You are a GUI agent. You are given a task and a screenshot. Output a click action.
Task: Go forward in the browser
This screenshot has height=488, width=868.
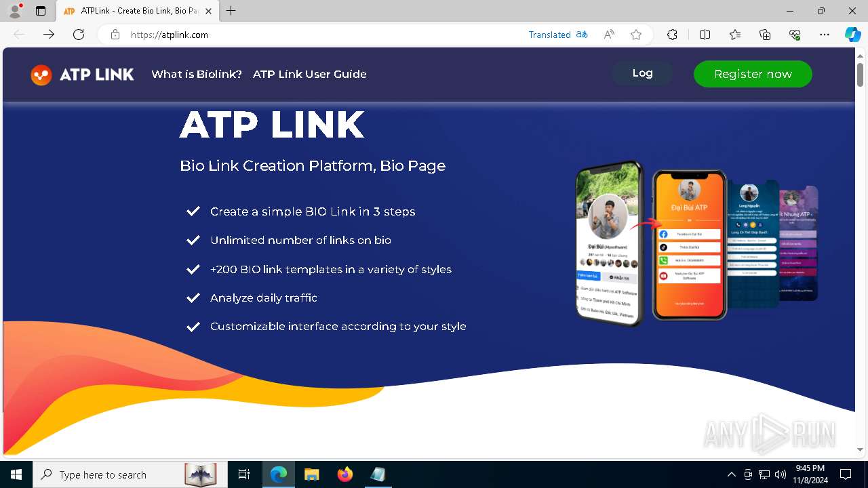coord(49,35)
